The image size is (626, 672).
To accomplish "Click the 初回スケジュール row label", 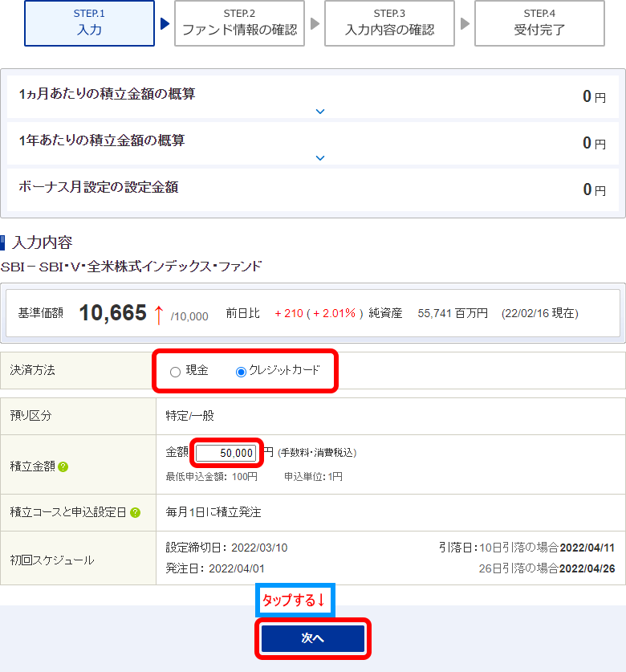I will 52,560.
